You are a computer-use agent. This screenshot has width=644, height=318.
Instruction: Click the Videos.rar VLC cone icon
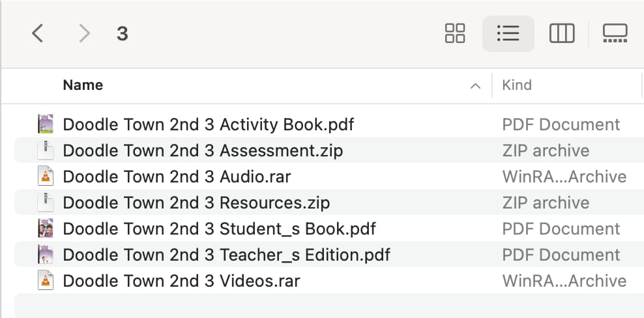point(46,281)
